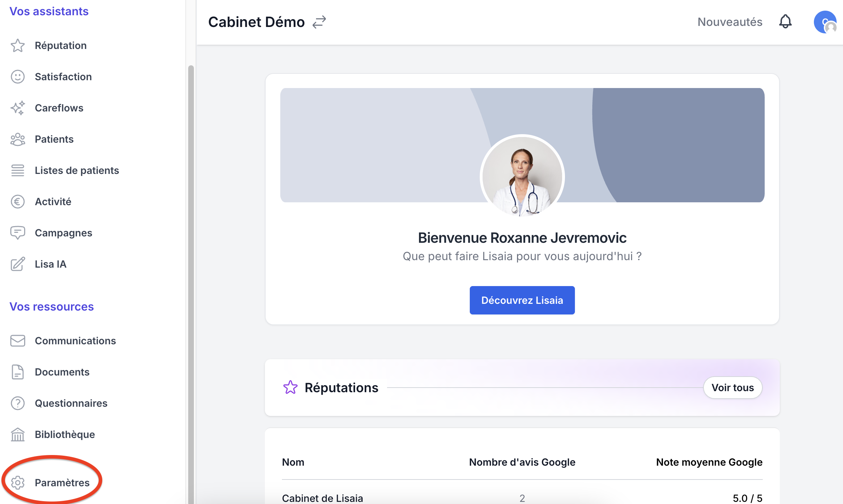Open the Nouveautés link
Viewport: 843px width, 504px height.
click(x=730, y=22)
